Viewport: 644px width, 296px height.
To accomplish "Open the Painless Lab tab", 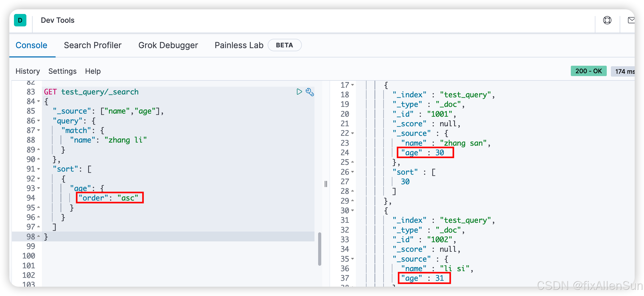I will click(x=239, y=45).
